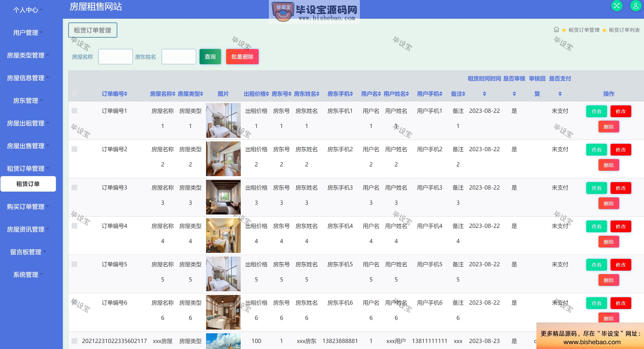
Task: Open the 租赁订单管理 tab
Action: coord(92,30)
